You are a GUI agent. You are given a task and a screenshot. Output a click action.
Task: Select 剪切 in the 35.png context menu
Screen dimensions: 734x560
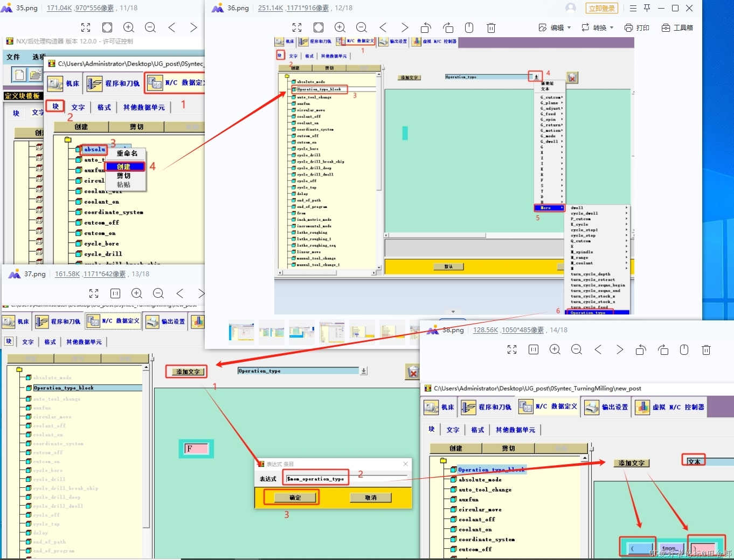(x=124, y=176)
